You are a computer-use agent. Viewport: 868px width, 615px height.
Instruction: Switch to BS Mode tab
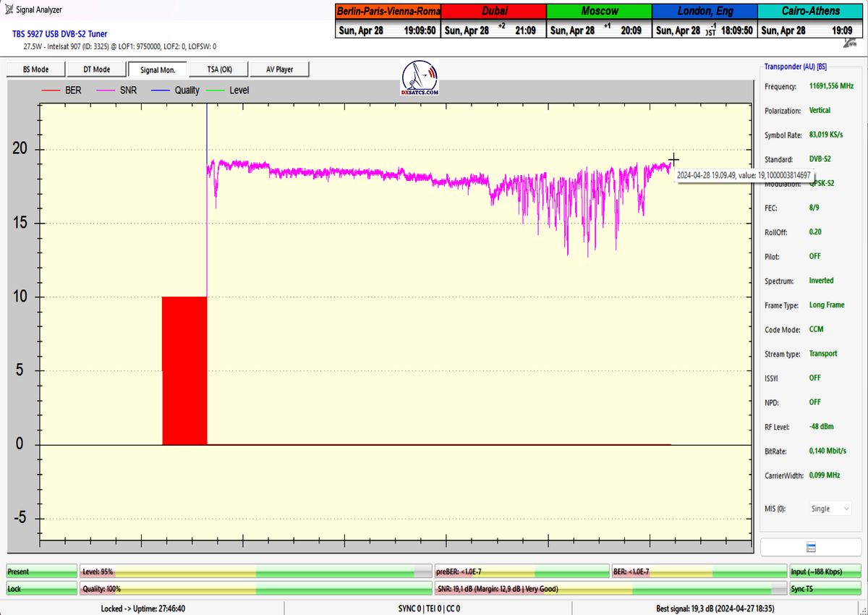pos(35,69)
